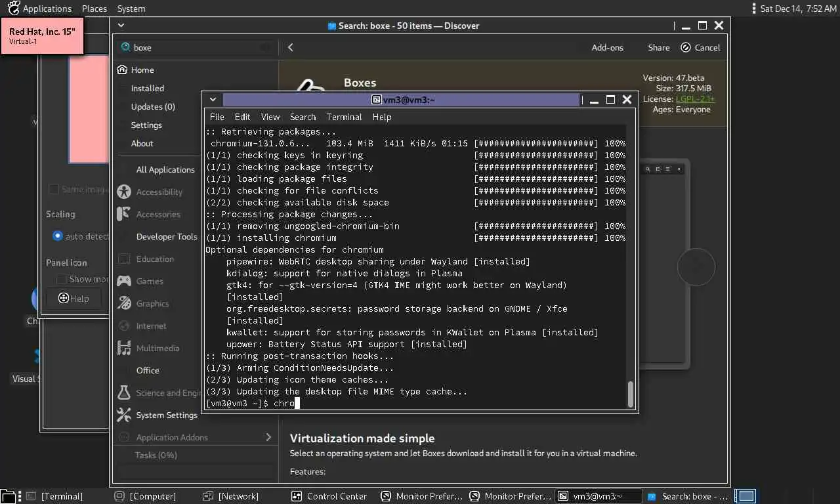
Task: Go back with the Discover back arrow
Action: click(291, 47)
